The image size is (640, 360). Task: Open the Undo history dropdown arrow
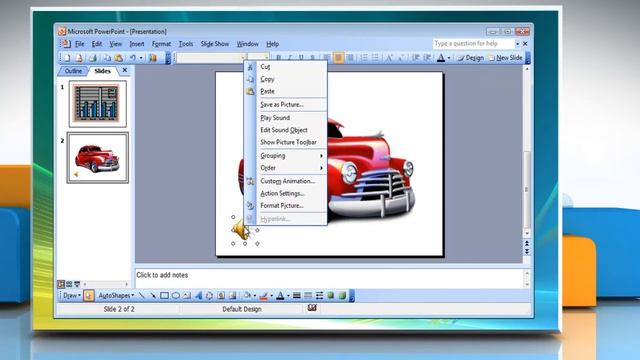coord(141,58)
